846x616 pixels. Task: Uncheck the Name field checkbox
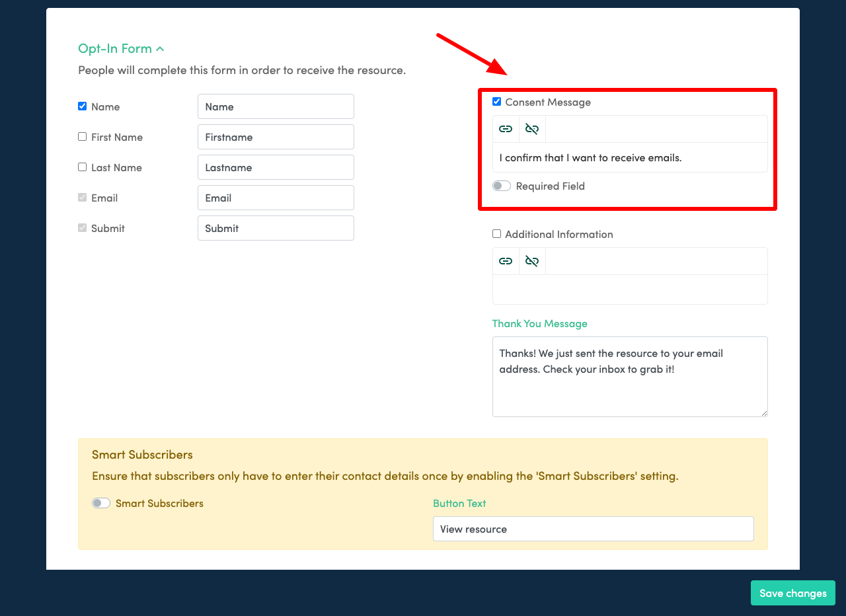[82, 106]
